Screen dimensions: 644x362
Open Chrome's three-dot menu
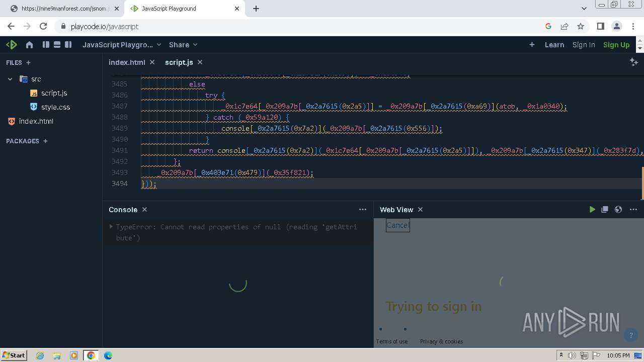pyautogui.click(x=632, y=26)
